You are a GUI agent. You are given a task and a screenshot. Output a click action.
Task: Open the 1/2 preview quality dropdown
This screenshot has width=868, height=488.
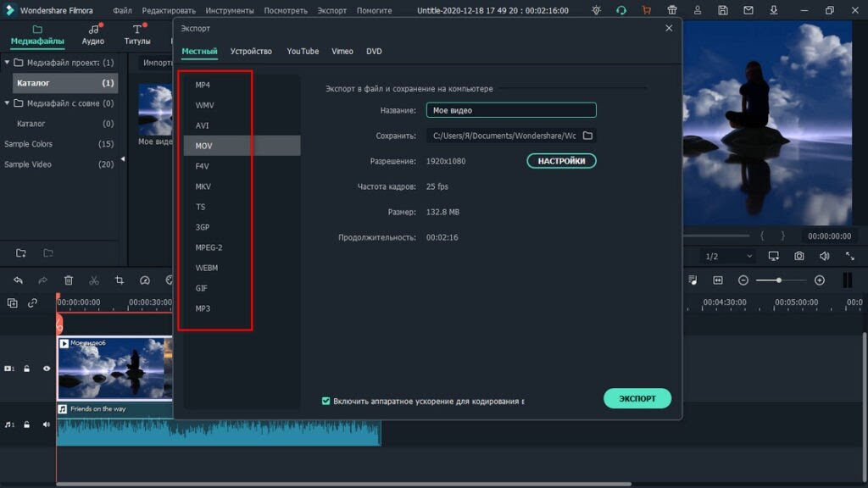click(729, 256)
